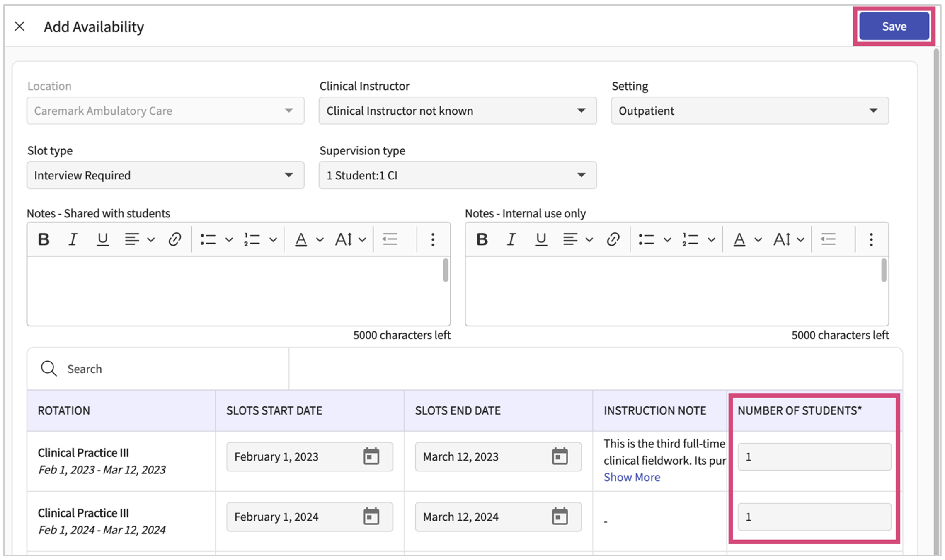The image size is (945, 560).
Task: Open font color dropdown in Internal notes toolbar
Action: coord(758,240)
